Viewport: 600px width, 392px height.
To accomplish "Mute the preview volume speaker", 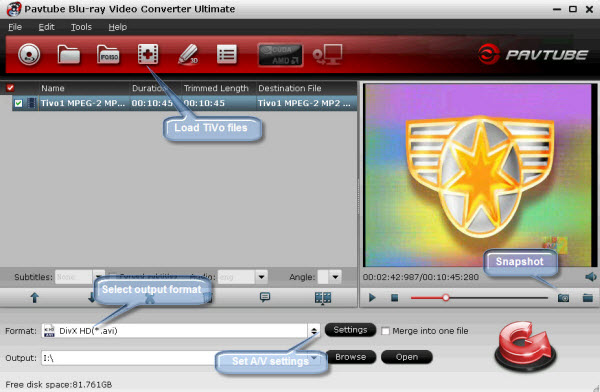I will (x=590, y=277).
